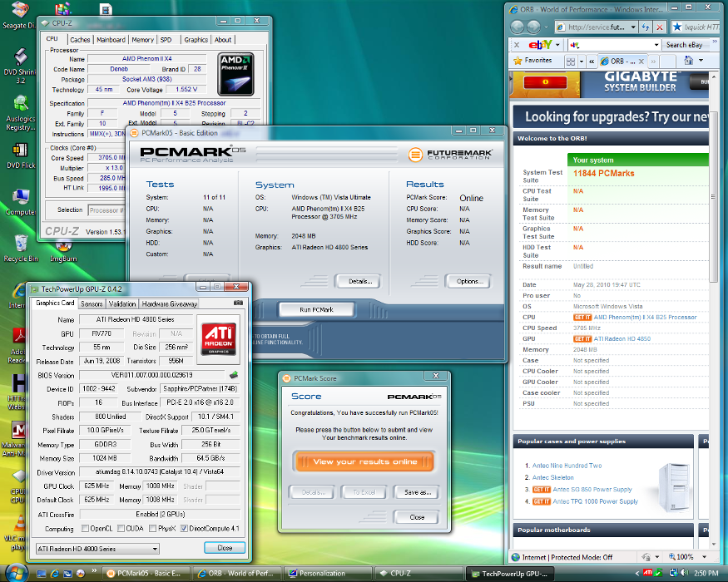Click the IE Refresh icon
The image size is (728, 582).
tap(646, 27)
